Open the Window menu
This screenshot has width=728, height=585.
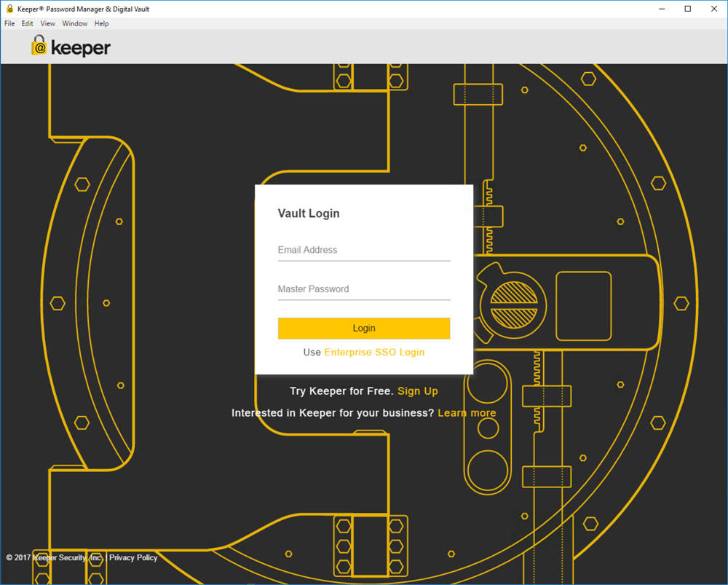[x=75, y=23]
